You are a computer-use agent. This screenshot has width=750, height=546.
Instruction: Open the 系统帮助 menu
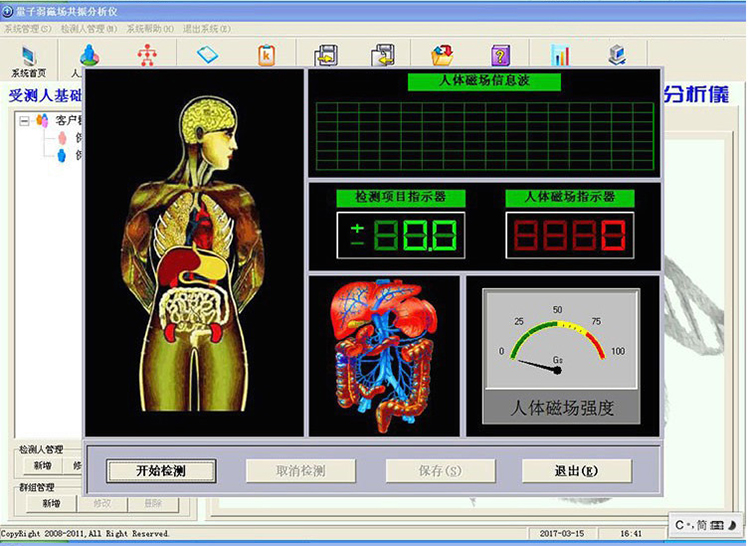point(149,28)
